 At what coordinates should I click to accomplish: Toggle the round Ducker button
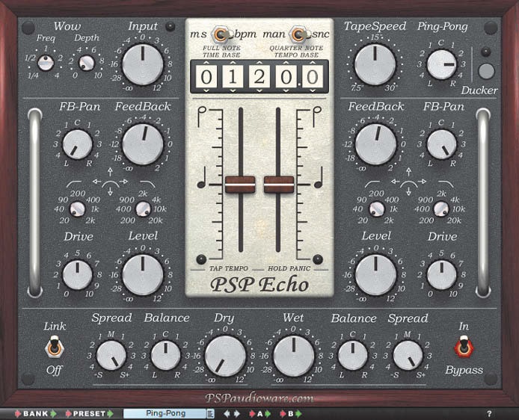486,71
